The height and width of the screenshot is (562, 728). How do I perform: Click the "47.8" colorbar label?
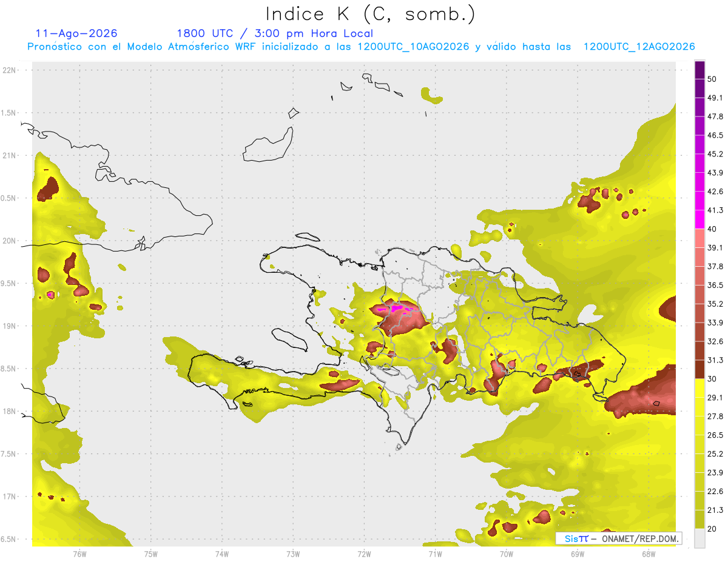pyautogui.click(x=715, y=116)
